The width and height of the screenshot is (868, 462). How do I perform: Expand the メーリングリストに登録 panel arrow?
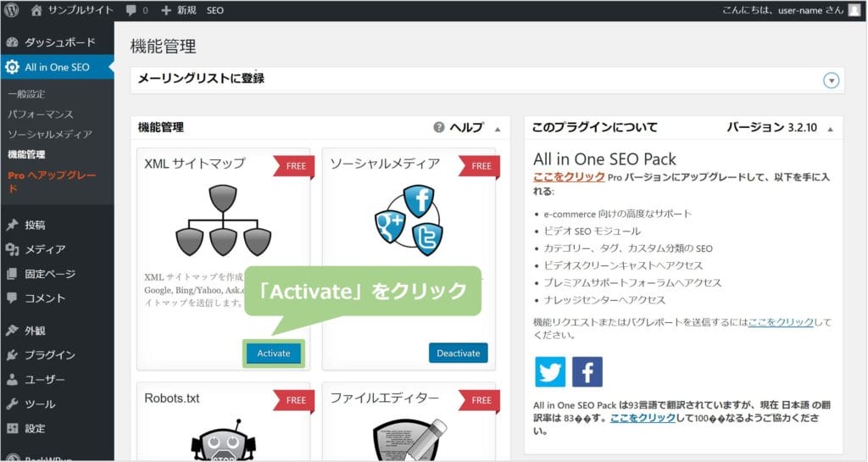coord(831,81)
